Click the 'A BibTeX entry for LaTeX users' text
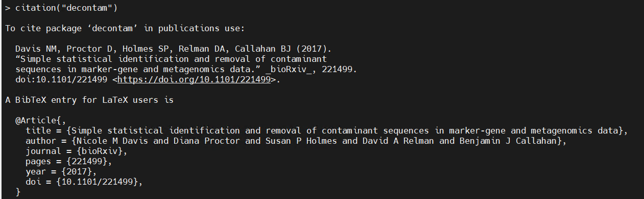Image resolution: width=644 pixels, height=199 pixels. [x=89, y=100]
